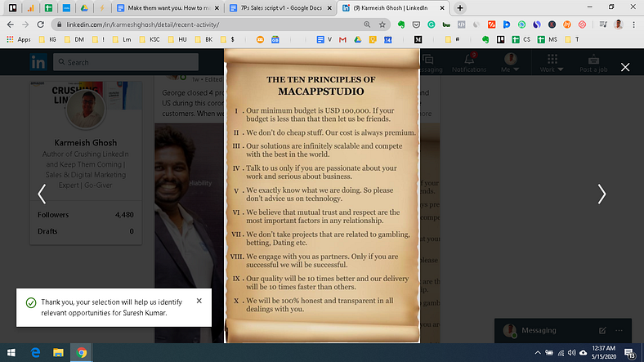Open the red extension icon
Screen dimensions: 644x362
tap(492, 25)
